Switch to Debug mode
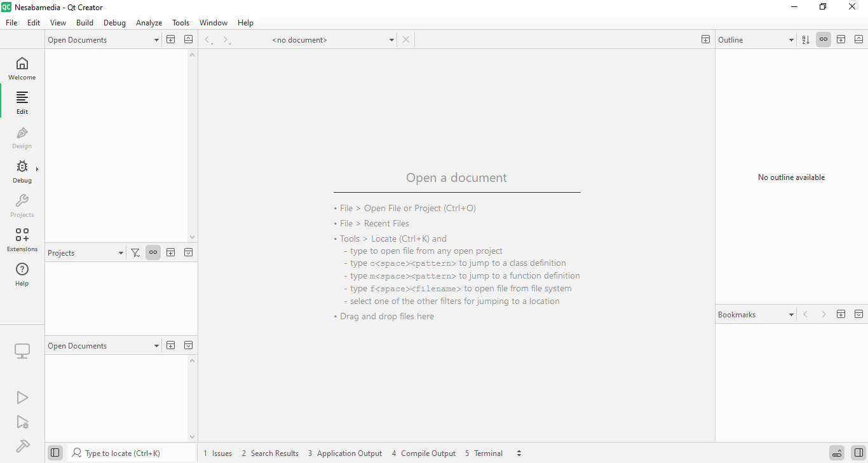 (x=22, y=171)
